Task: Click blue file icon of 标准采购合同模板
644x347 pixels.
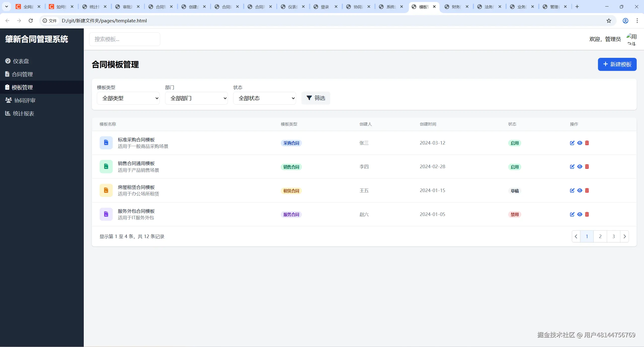Action: 106,143
